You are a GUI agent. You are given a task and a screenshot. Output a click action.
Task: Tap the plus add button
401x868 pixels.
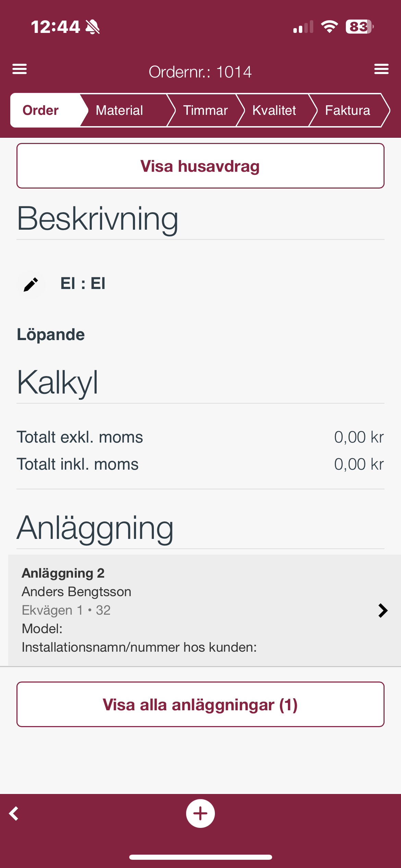[x=200, y=813]
